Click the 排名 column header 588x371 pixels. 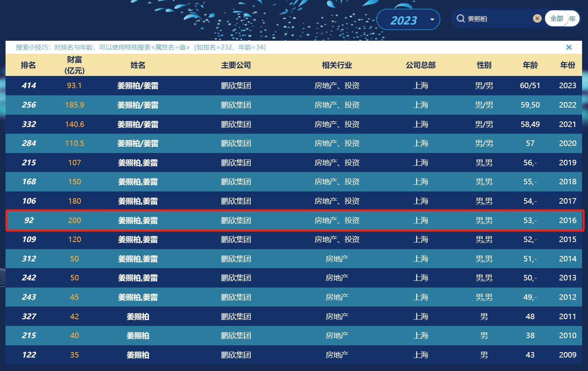(28, 65)
